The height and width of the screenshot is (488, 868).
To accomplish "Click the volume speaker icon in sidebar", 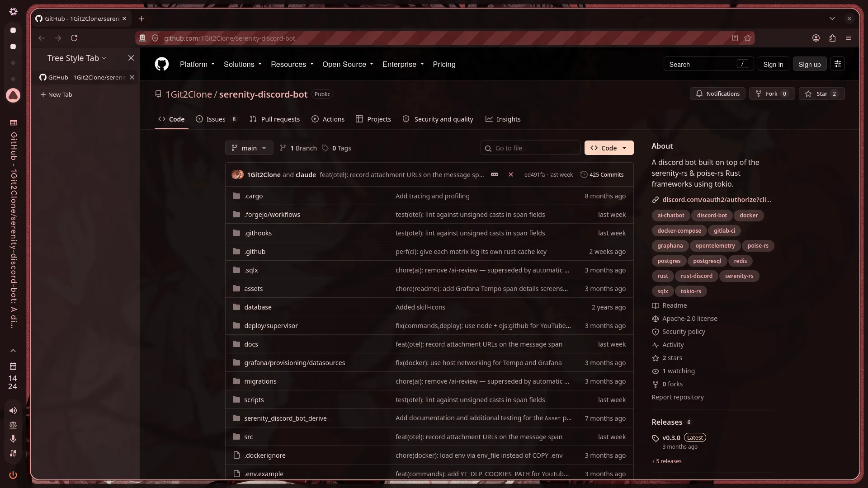I will click(x=13, y=410).
